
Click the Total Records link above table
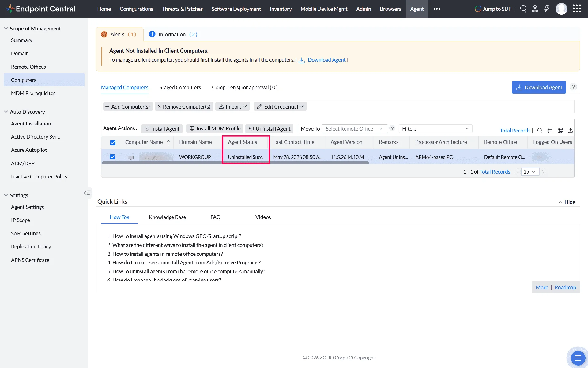[515, 131]
